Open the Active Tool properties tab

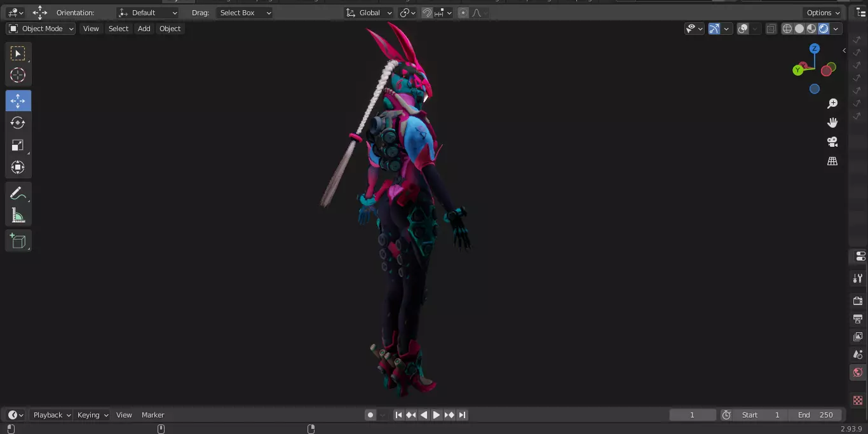click(x=858, y=278)
